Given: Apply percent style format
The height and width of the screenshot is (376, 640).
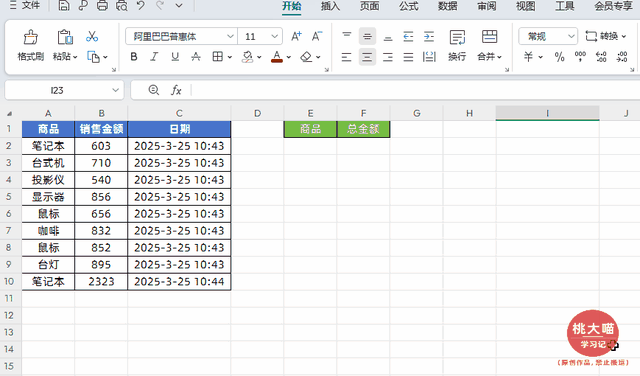Looking at the screenshot, I should coord(559,57).
